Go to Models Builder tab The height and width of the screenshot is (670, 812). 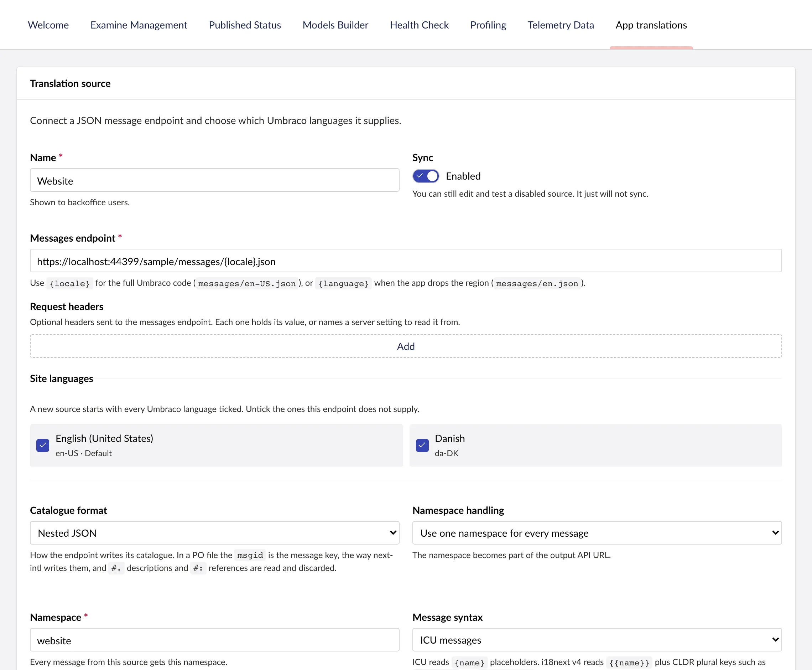[x=335, y=25]
